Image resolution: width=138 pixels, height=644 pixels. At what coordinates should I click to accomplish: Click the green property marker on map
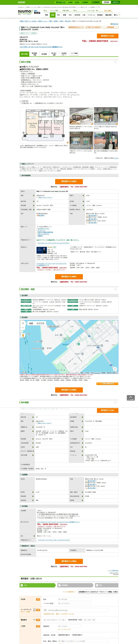point(79,344)
